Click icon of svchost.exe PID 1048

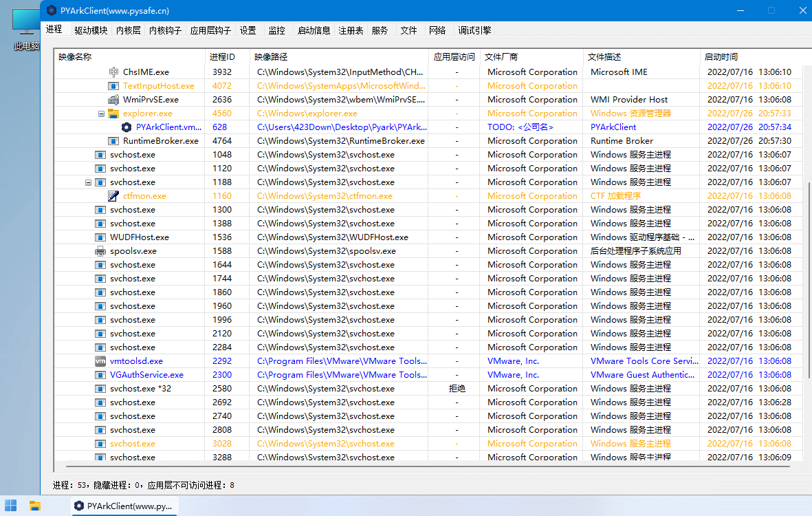coord(100,155)
